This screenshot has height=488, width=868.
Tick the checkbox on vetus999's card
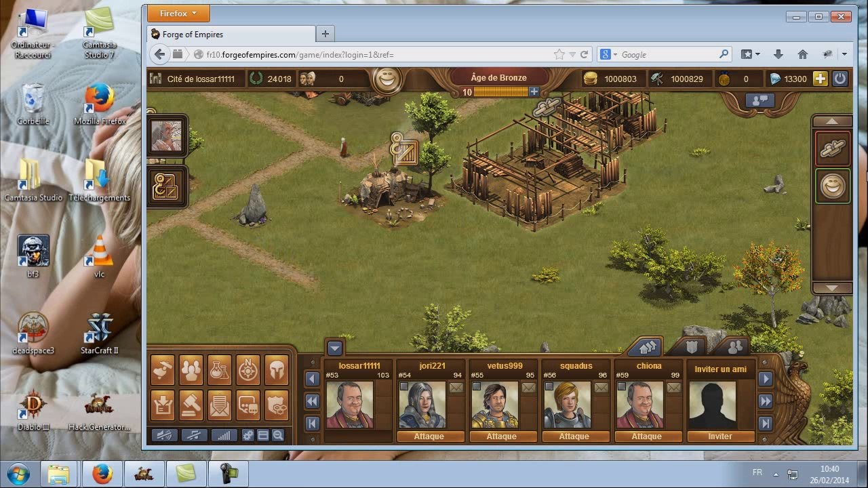click(477, 387)
